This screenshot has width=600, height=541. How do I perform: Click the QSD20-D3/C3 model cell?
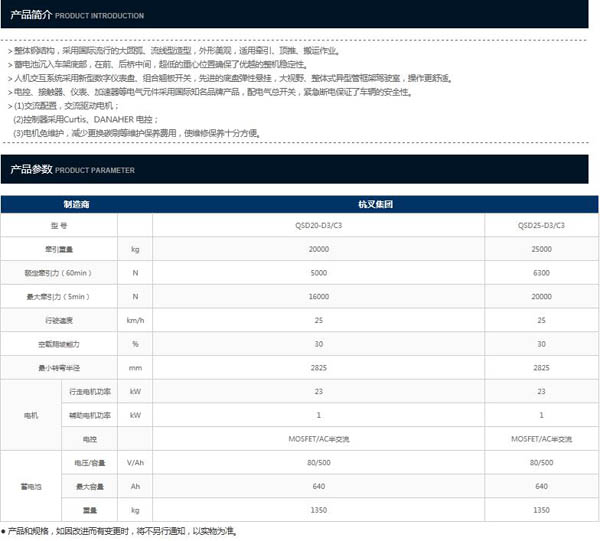pyautogui.click(x=319, y=227)
